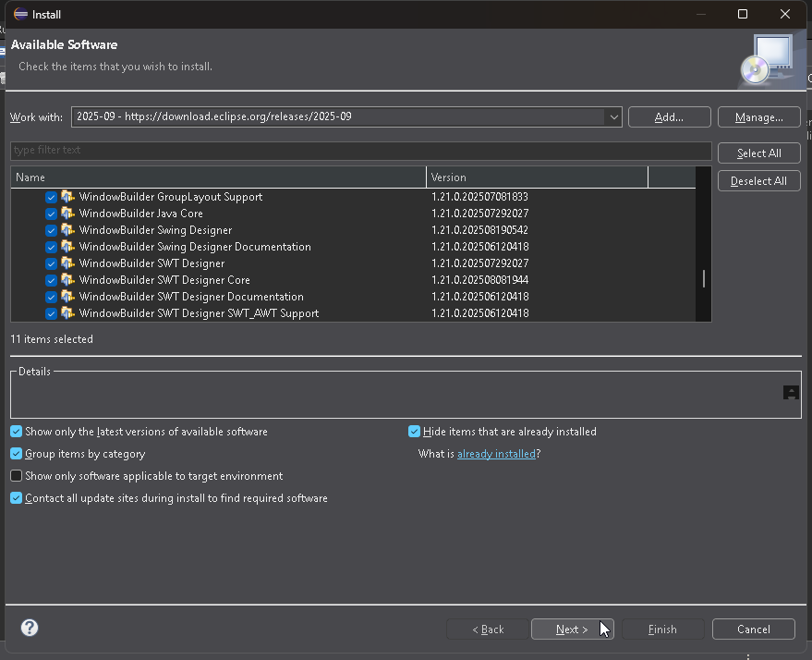Viewport: 812px width, 660px height.
Task: Open the Work with repository dropdown
Action: point(612,116)
